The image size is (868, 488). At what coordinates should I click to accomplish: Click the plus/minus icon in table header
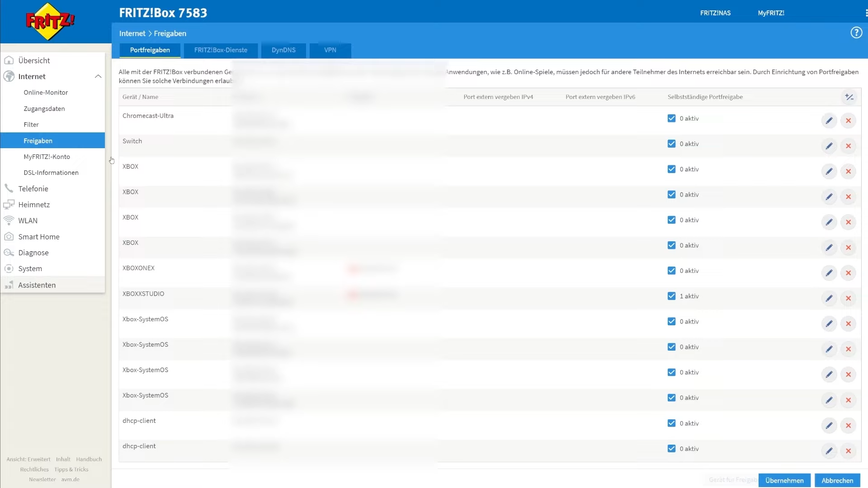click(849, 97)
